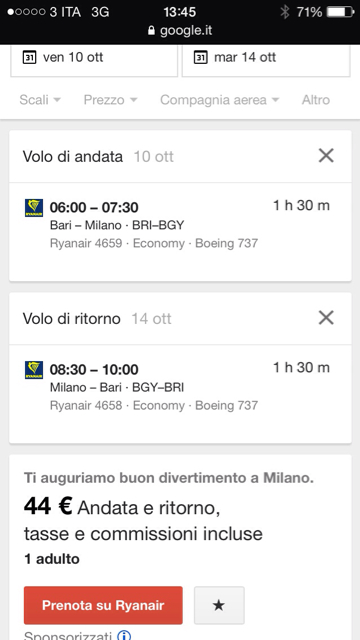
Task: Open the Sponsorizzati info icon
Action: point(124,636)
